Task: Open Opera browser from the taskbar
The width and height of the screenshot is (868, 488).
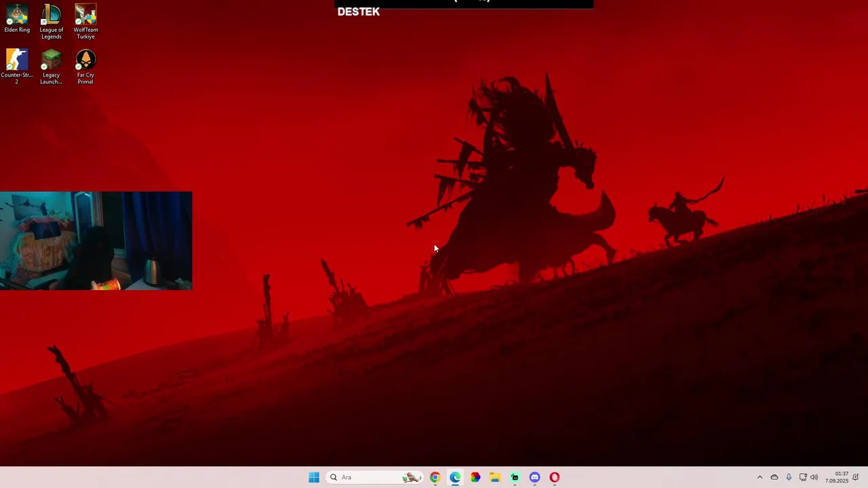Action: tap(555, 477)
